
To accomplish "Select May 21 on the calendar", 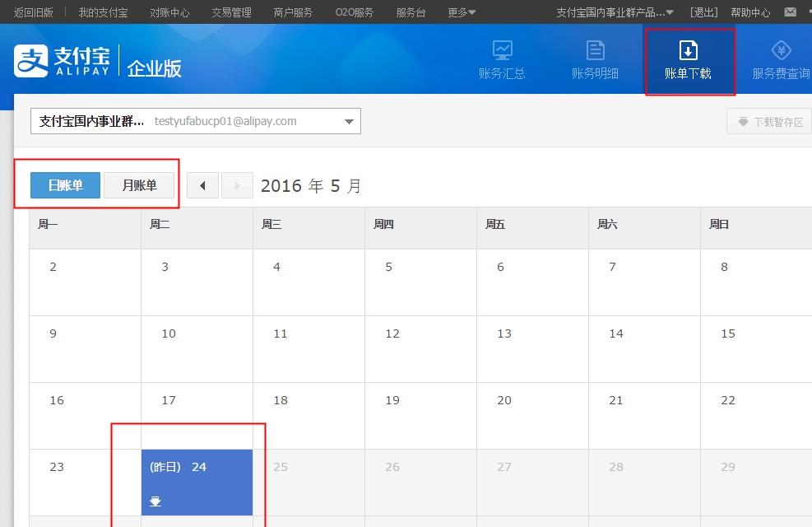I will [x=644, y=416].
